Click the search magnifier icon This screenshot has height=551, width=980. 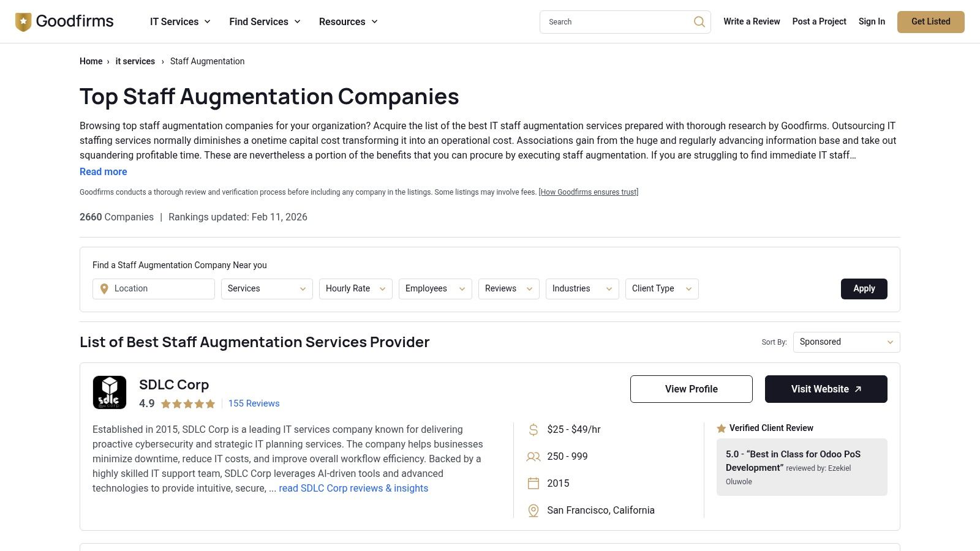point(699,22)
